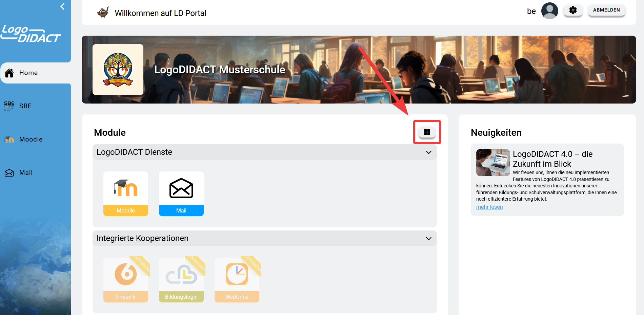Click the ABMELDEN logout button
Image resolution: width=644 pixels, height=315 pixels.
[x=606, y=10]
